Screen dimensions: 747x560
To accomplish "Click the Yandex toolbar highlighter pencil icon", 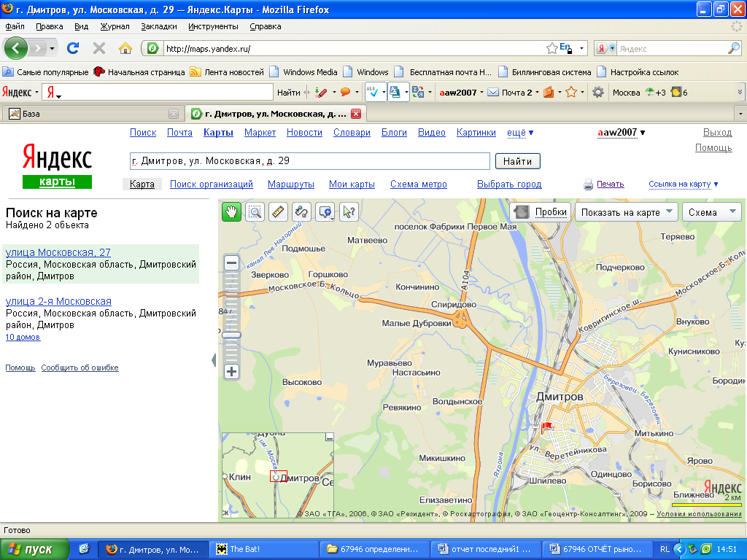I will coord(321,93).
